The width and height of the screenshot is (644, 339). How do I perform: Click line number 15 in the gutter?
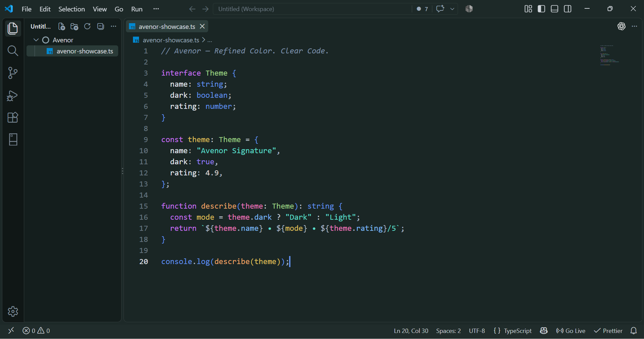[143, 206]
